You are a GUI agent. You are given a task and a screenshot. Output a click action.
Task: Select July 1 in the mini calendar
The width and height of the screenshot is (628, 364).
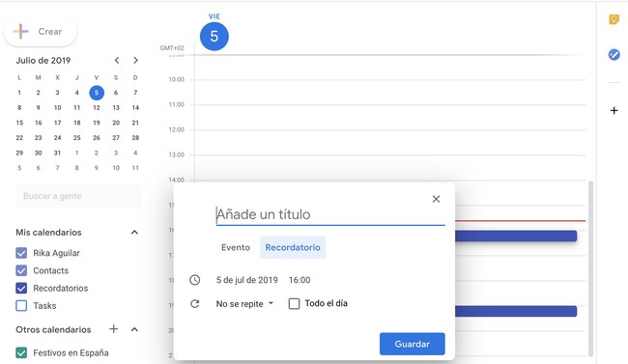19,93
